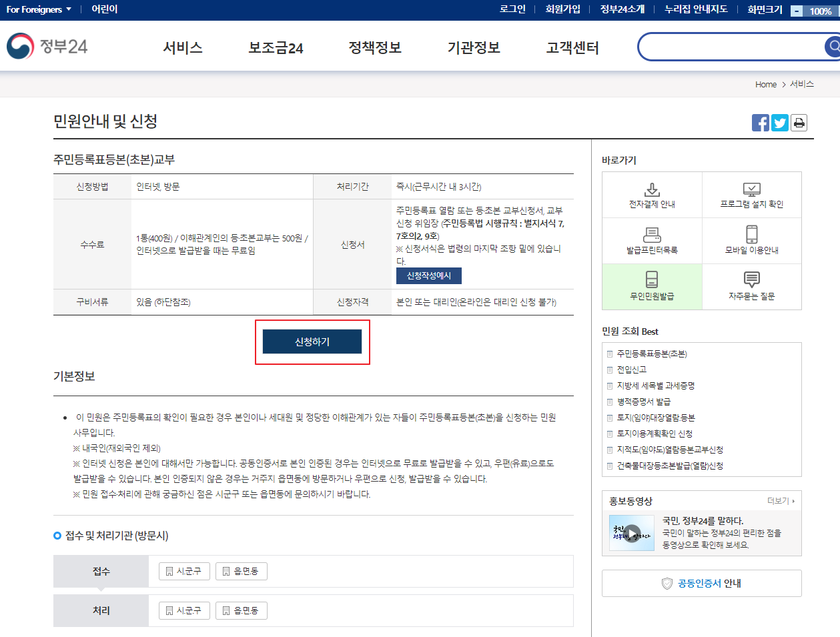The width and height of the screenshot is (840, 637).
Task: Click the 인터넷, 방문 cell
Action: (x=158, y=187)
